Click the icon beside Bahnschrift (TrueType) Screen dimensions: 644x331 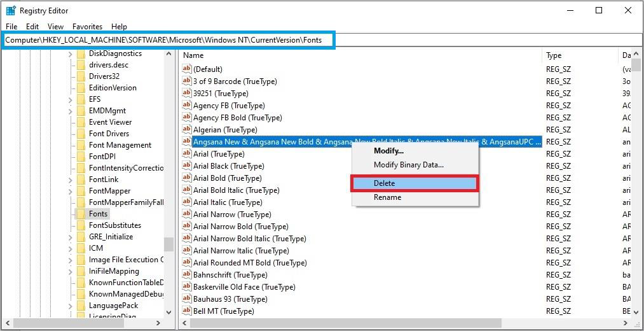pos(187,275)
